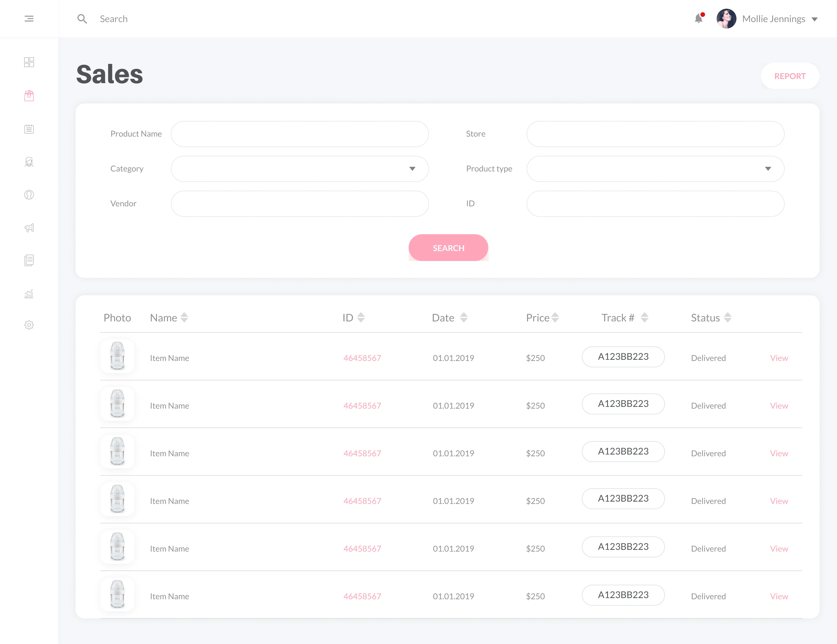Click the REPORT button
837x644 pixels.
pos(789,76)
